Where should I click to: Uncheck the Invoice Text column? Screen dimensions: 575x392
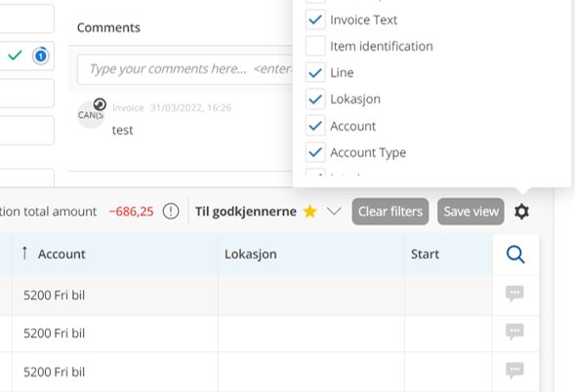pyautogui.click(x=315, y=20)
